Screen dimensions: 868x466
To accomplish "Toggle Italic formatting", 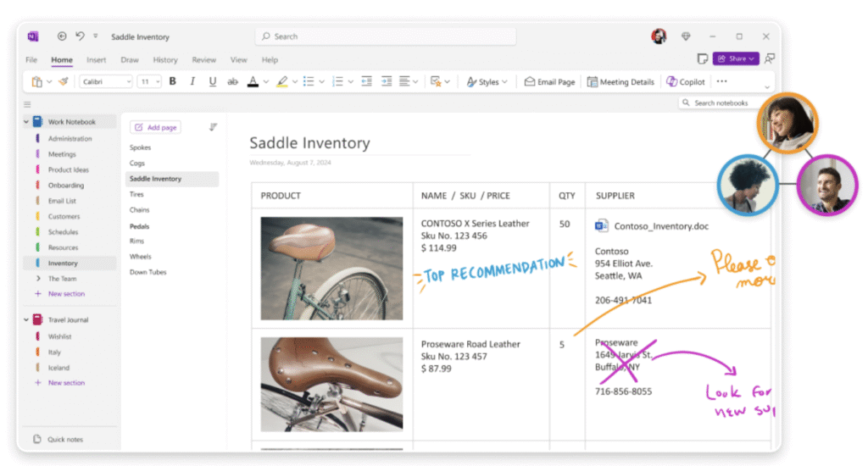I will (192, 81).
